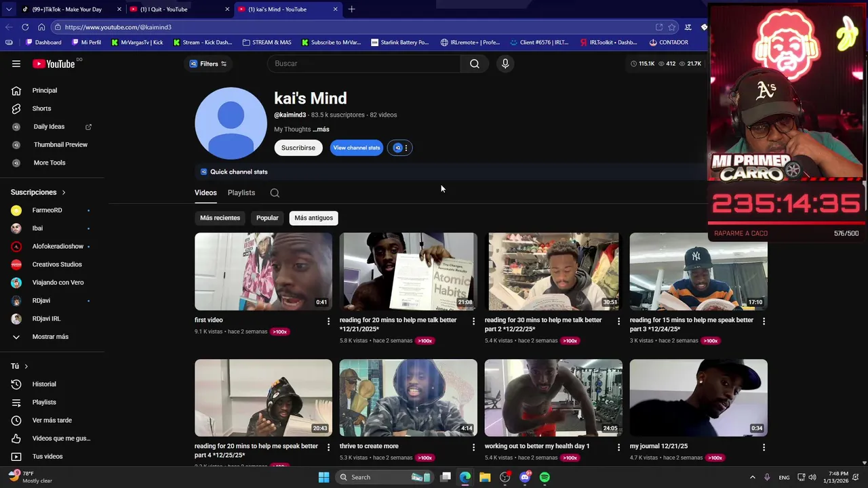Sort by Popular
Viewport: 868px width, 488px height.
coord(267,218)
